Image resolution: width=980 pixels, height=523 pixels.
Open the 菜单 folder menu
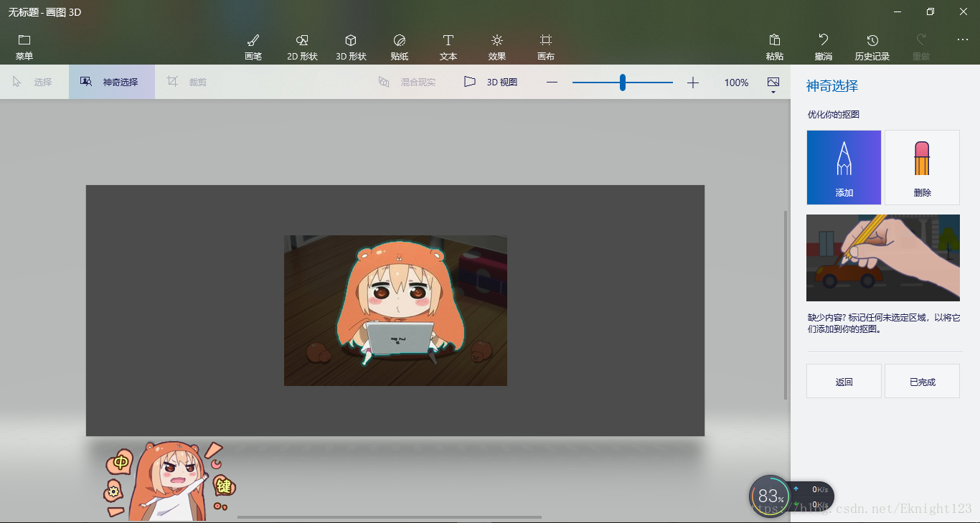[x=24, y=47]
